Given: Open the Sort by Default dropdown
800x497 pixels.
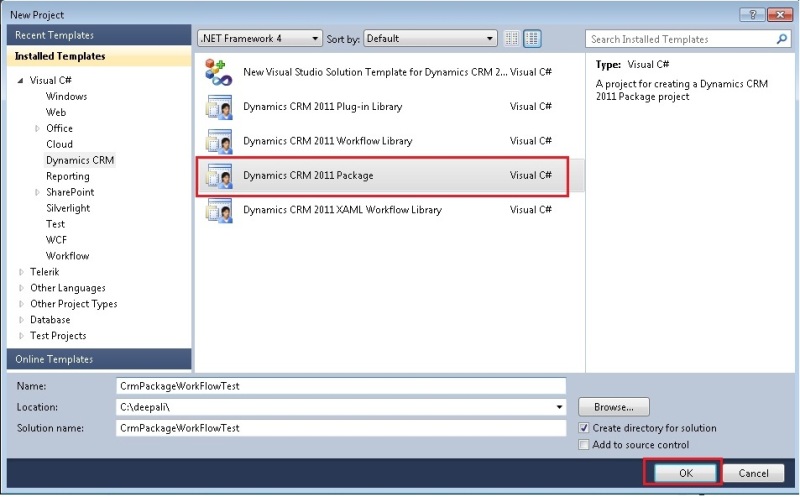Looking at the screenshot, I should coord(430,39).
